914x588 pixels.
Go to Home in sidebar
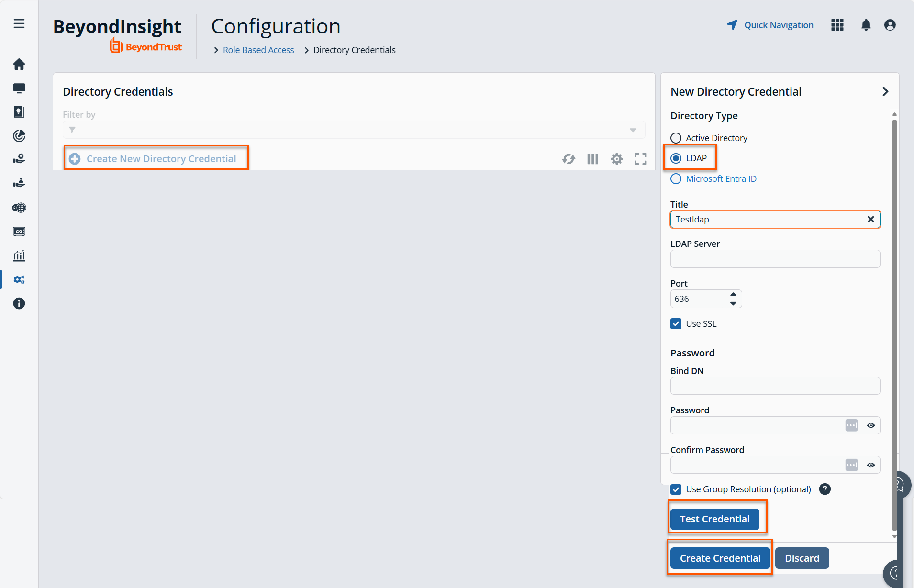point(19,64)
